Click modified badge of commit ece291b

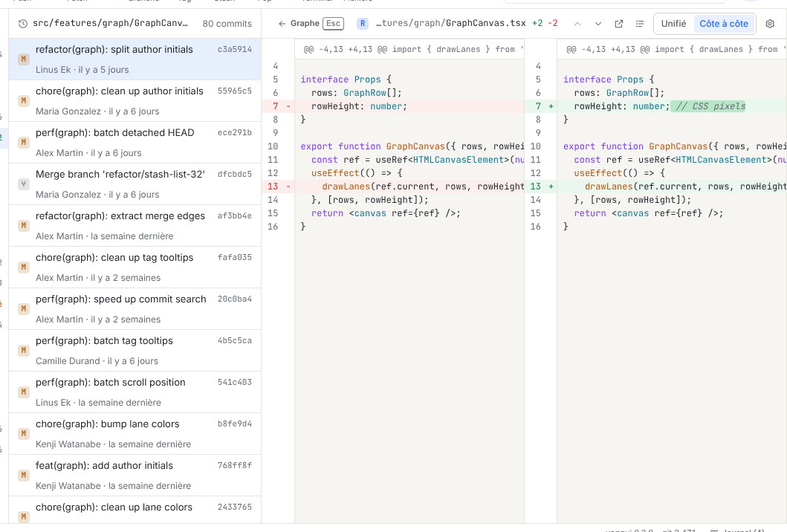(23, 143)
